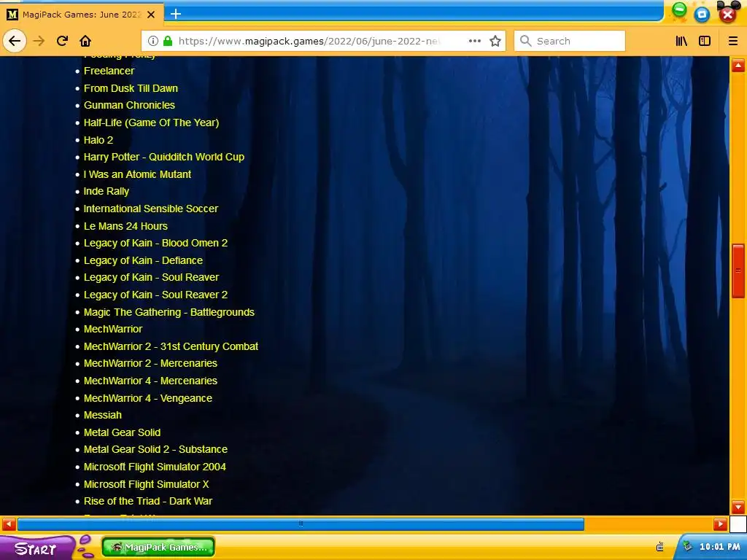The width and height of the screenshot is (747, 560).
Task: Click the forward navigation arrow
Action: (39, 41)
